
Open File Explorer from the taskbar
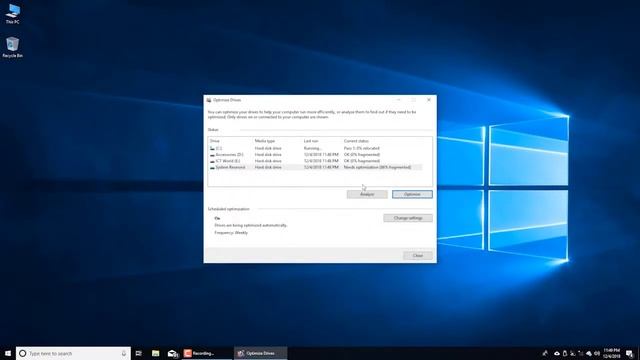pyautogui.click(x=156, y=353)
